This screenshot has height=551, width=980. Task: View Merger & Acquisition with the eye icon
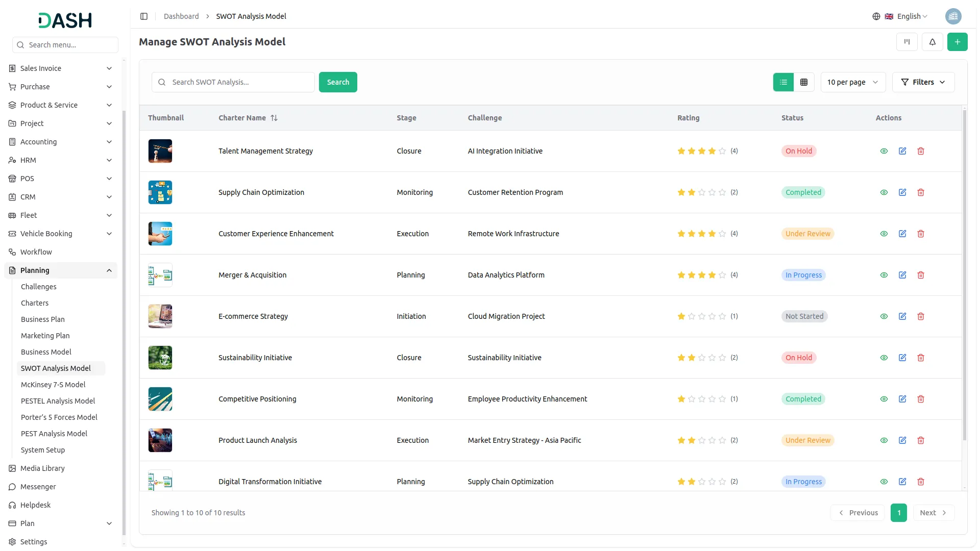[x=884, y=275]
